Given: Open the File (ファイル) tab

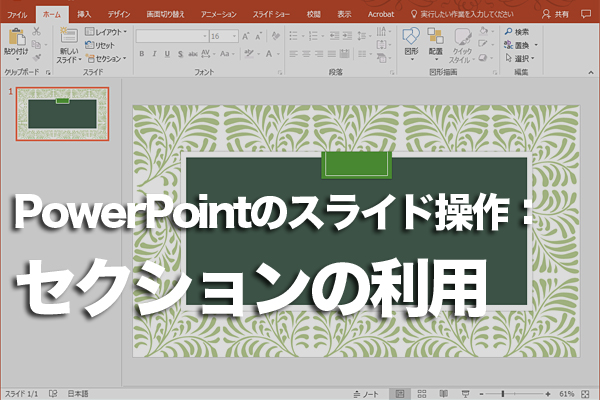Looking at the screenshot, I should pos(17,15).
